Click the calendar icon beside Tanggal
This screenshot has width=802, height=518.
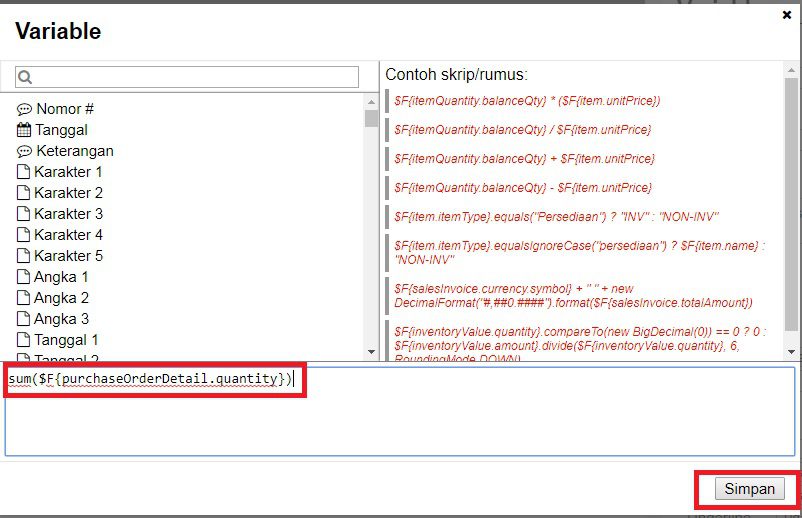[24, 130]
